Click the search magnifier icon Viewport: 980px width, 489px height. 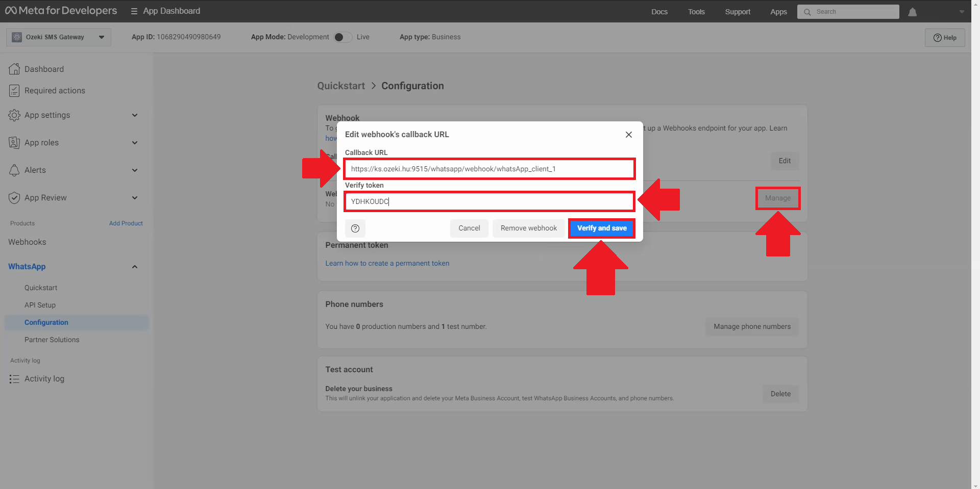click(x=807, y=12)
